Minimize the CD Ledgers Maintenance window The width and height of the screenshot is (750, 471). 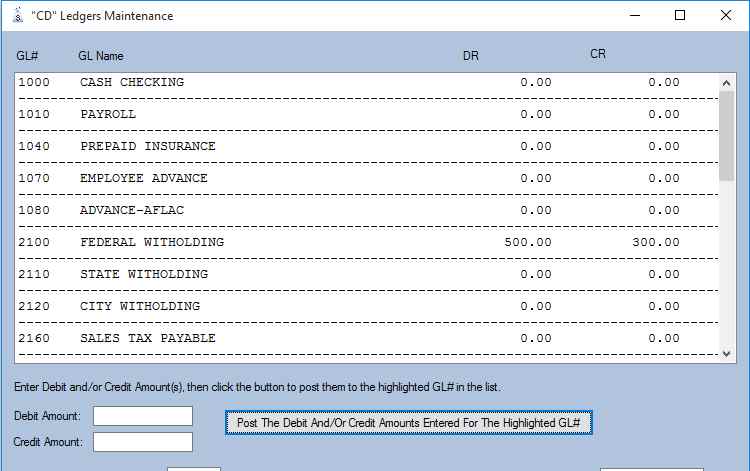click(635, 15)
